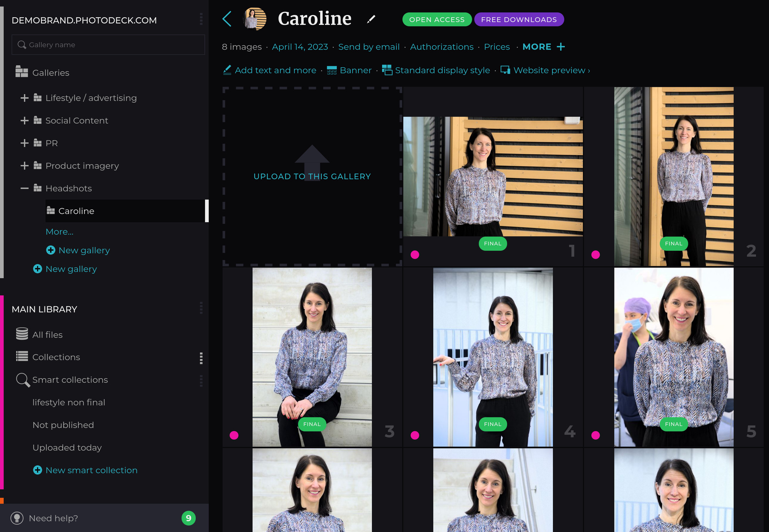The height and width of the screenshot is (532, 769).
Task: Open the Collections options dots menu
Action: coord(201,358)
